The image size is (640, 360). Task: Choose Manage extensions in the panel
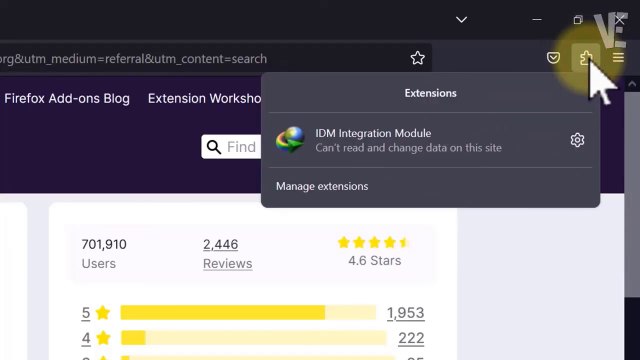322,186
